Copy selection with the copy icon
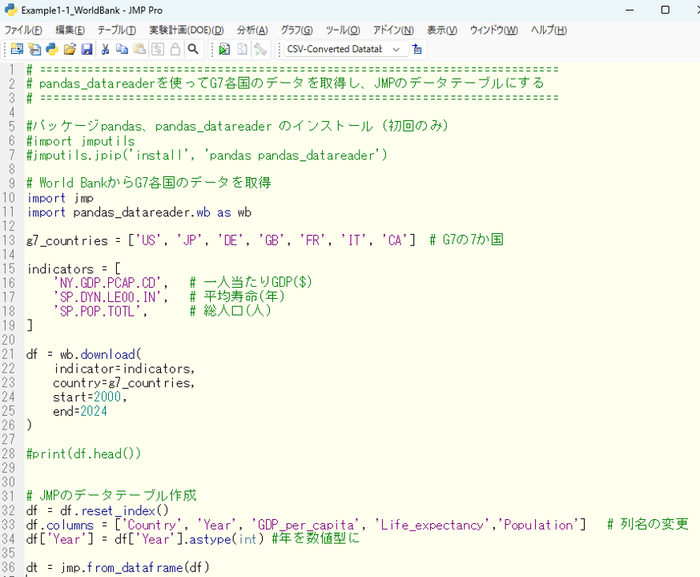The height and width of the screenshot is (577, 700). pos(122,49)
